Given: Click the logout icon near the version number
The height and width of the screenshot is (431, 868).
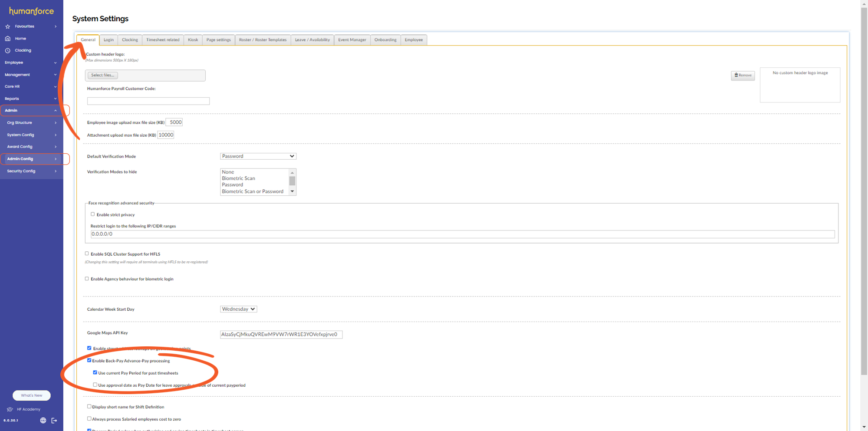Looking at the screenshot, I should (54, 420).
